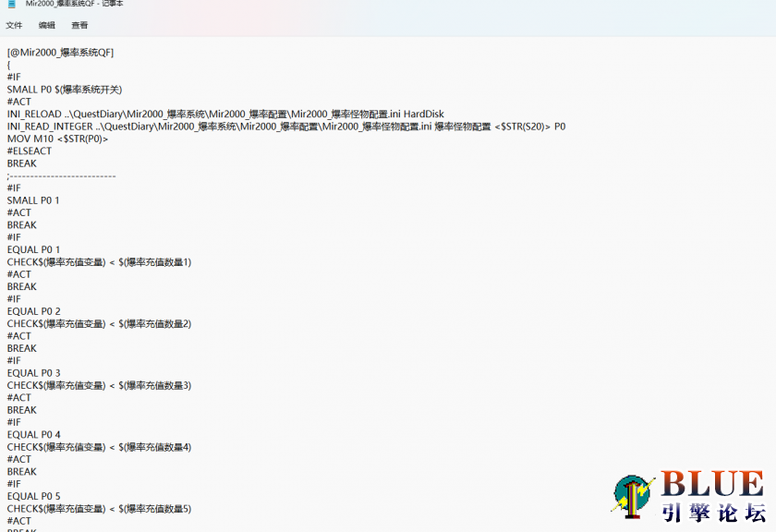Open the 编辑 menu
Screen dimensions: 776x532
[46, 25]
